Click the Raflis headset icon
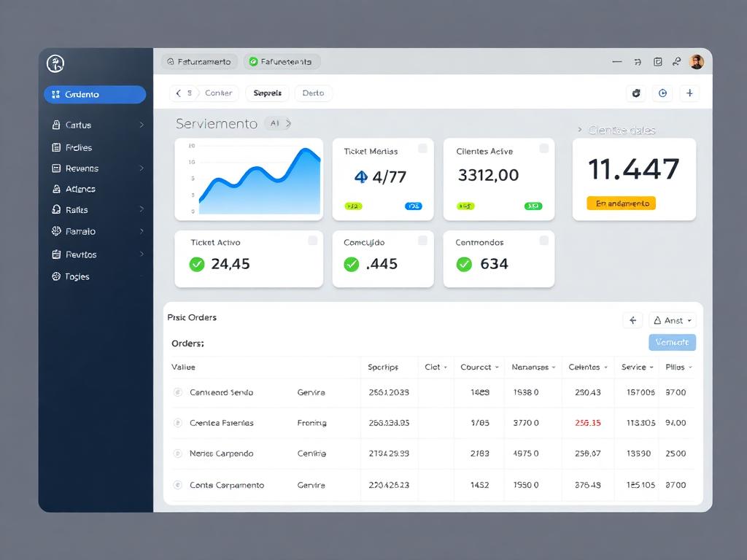 56,209
